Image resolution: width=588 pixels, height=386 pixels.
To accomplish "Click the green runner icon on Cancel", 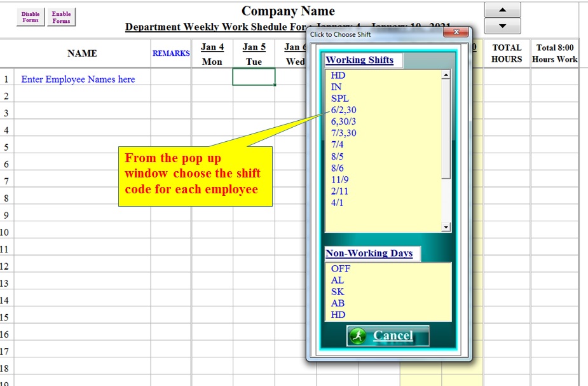I will 357,336.
